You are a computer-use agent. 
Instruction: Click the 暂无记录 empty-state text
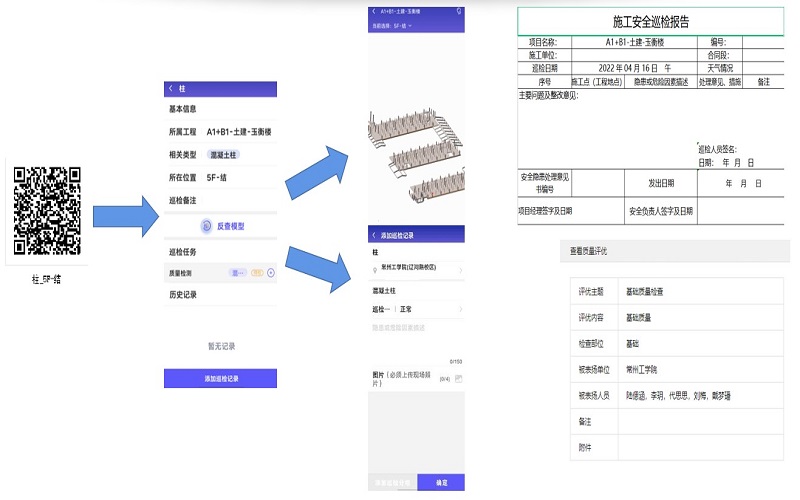221,346
